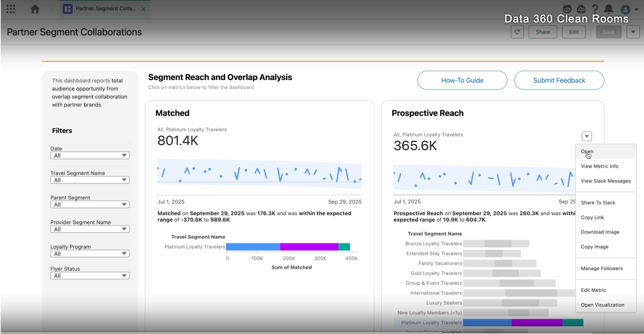Open the user profile avatar
The image size is (644, 334).
[x=625, y=9]
